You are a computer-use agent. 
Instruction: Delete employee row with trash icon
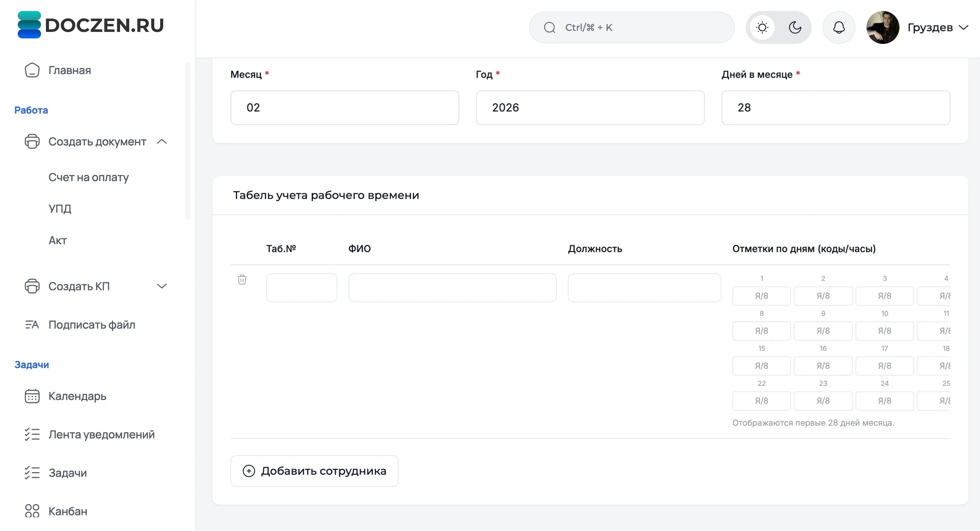click(242, 280)
